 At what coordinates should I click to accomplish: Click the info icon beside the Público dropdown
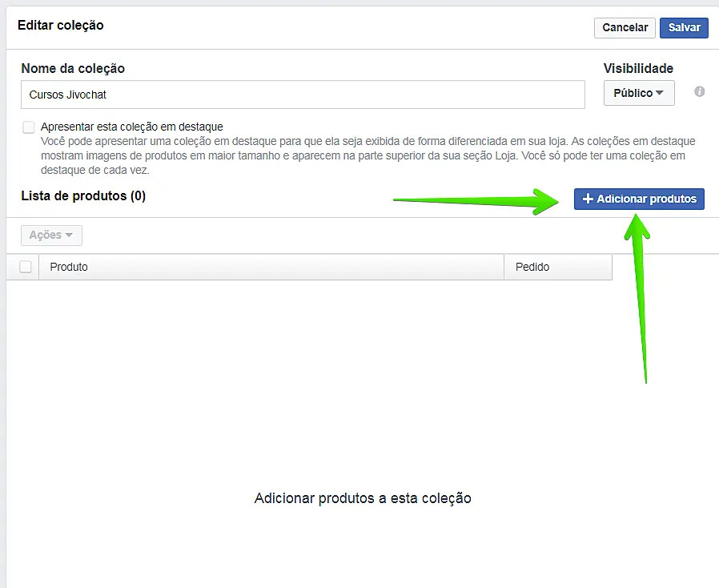(698, 92)
